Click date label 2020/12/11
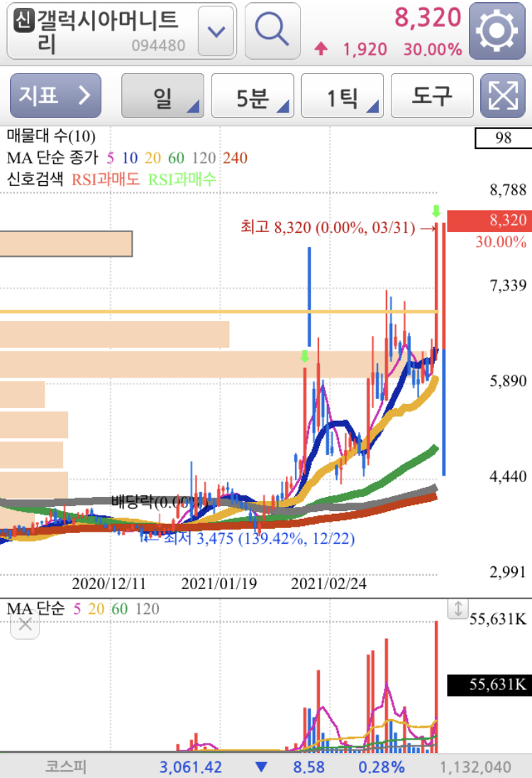The image size is (532, 778). pos(109,583)
